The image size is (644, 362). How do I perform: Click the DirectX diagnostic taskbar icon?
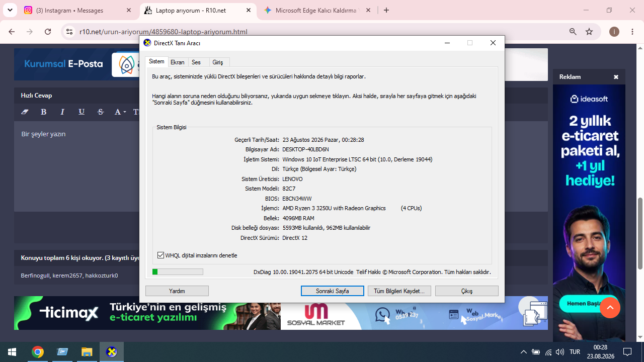pyautogui.click(x=112, y=352)
